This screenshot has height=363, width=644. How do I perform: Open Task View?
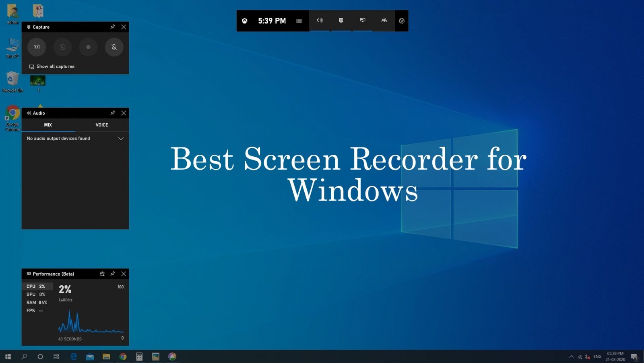(x=56, y=357)
